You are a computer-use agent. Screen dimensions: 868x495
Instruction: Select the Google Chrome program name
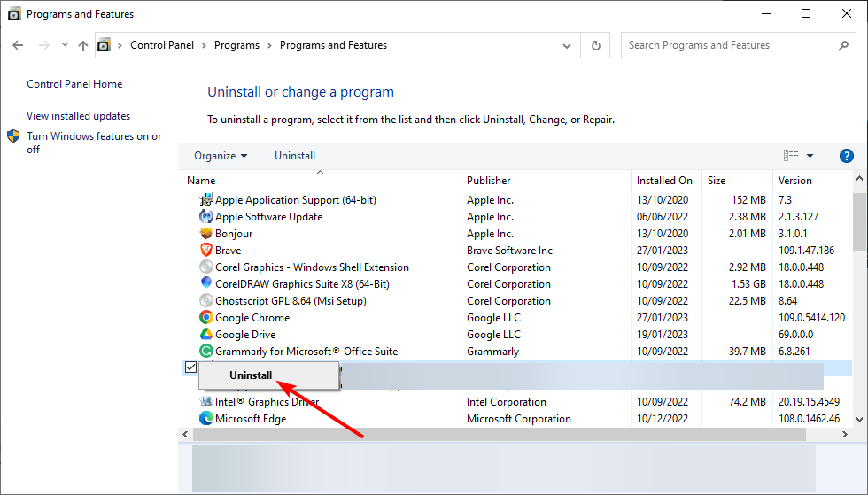tap(252, 318)
